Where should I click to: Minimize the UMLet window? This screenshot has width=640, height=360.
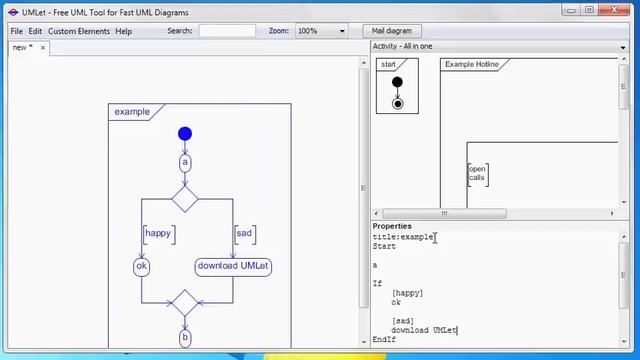[571, 10]
